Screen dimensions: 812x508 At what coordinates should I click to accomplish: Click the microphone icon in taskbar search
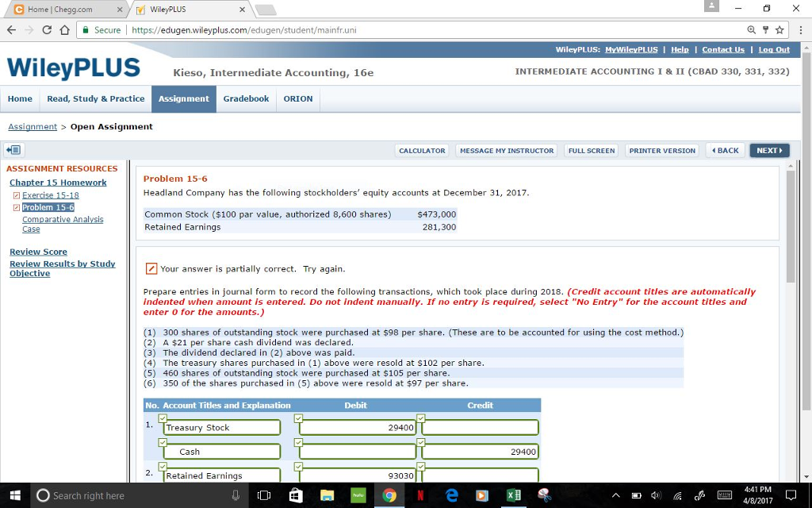pos(236,495)
